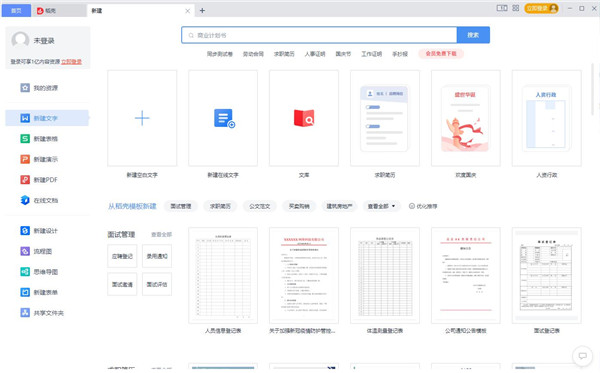Click the blue plus for blank document

[142, 118]
